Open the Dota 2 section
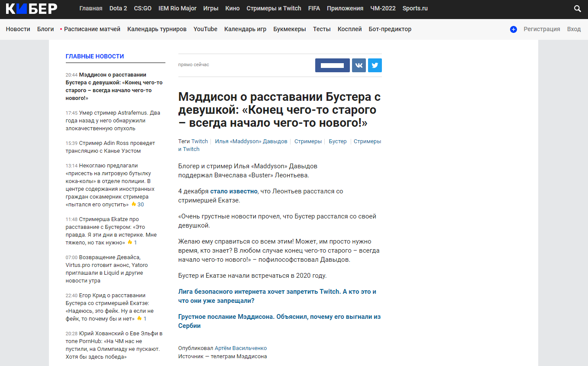This screenshot has height=366, width=588. point(118,8)
